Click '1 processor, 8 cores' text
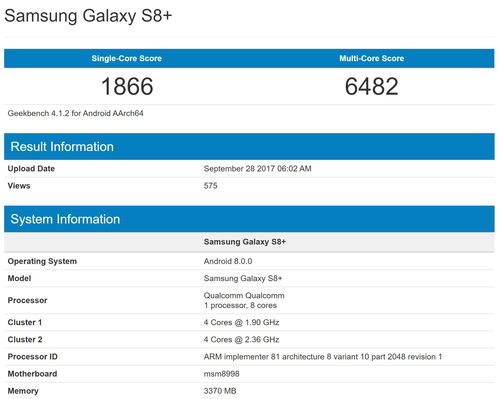This screenshot has height=399, width=499. pyautogui.click(x=240, y=305)
